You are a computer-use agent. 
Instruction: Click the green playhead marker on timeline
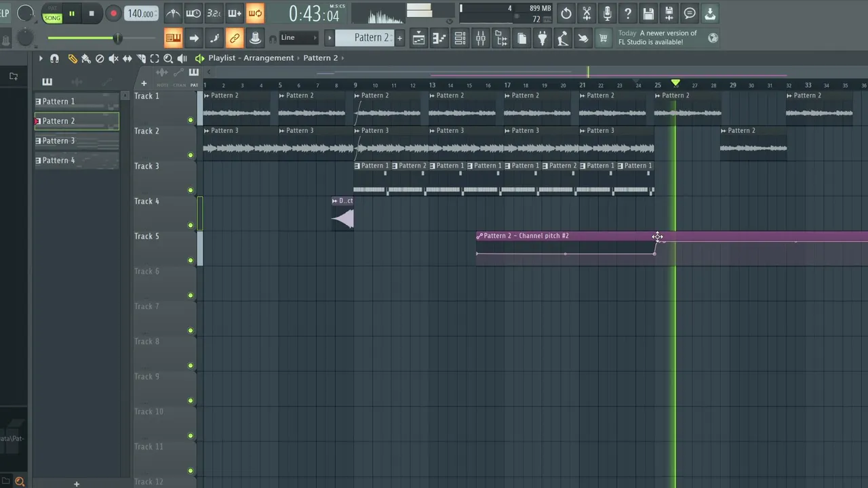675,83
